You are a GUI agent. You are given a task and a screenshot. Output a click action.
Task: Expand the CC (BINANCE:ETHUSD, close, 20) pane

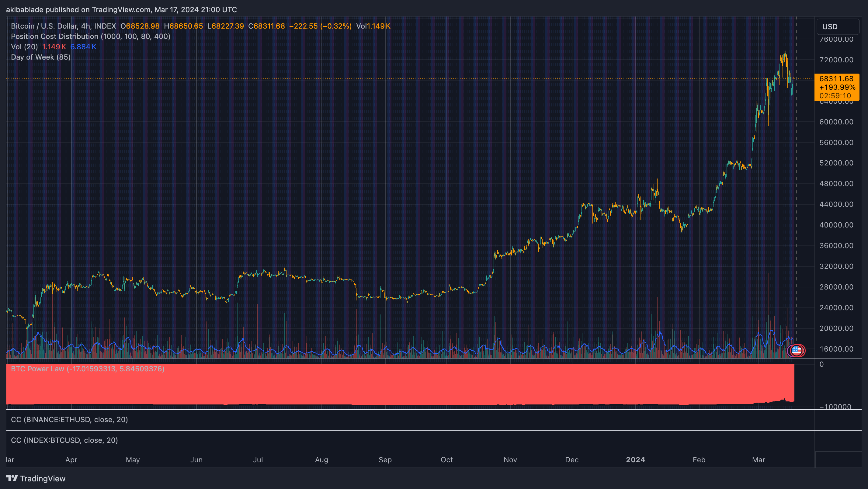coord(69,420)
